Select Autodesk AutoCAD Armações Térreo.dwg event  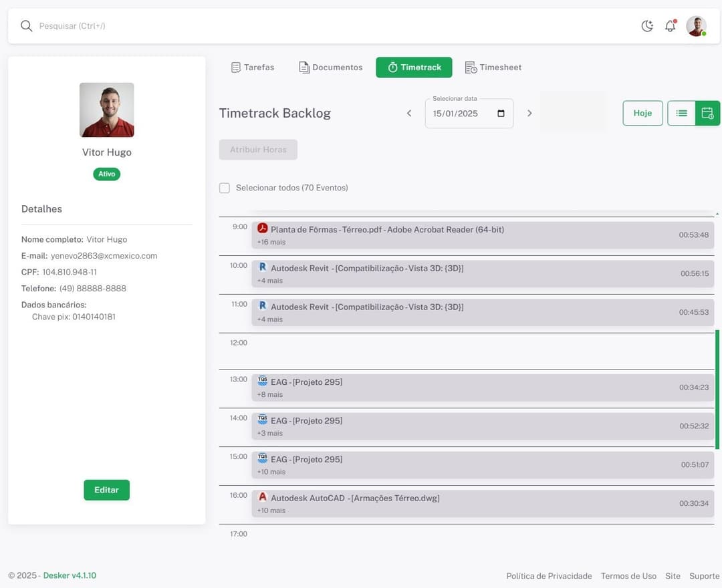pos(483,504)
